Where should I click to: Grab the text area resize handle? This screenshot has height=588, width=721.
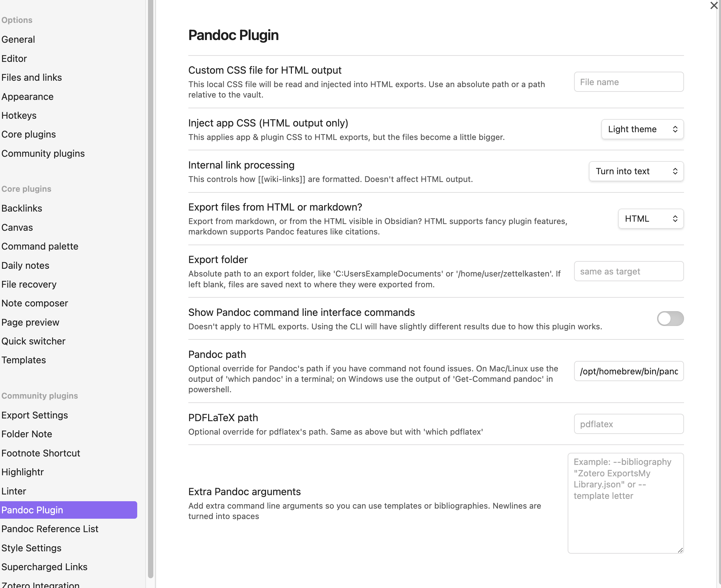(680, 550)
